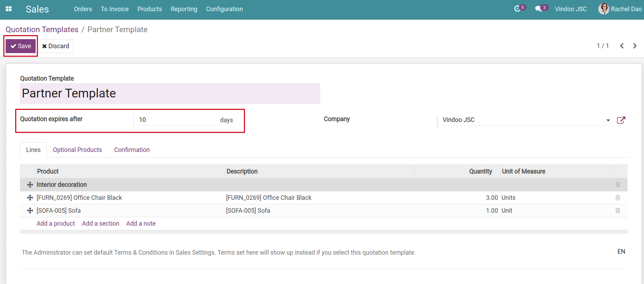Click quantity value 3.00
The height and width of the screenshot is (284, 644).
click(x=492, y=198)
